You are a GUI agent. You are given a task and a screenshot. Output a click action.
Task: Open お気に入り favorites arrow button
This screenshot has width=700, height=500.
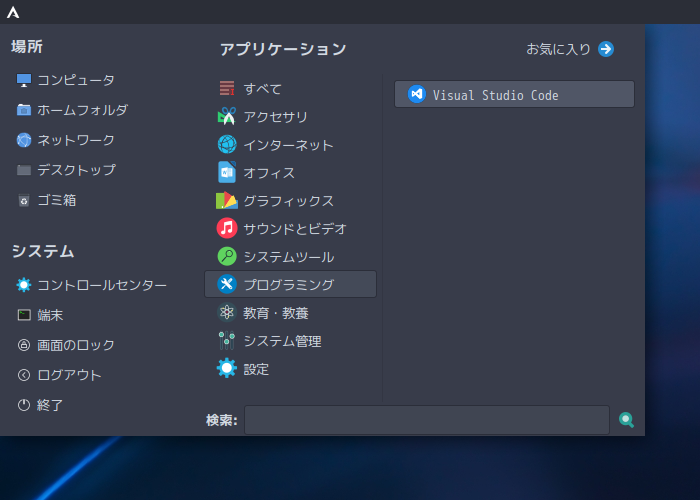(x=606, y=49)
